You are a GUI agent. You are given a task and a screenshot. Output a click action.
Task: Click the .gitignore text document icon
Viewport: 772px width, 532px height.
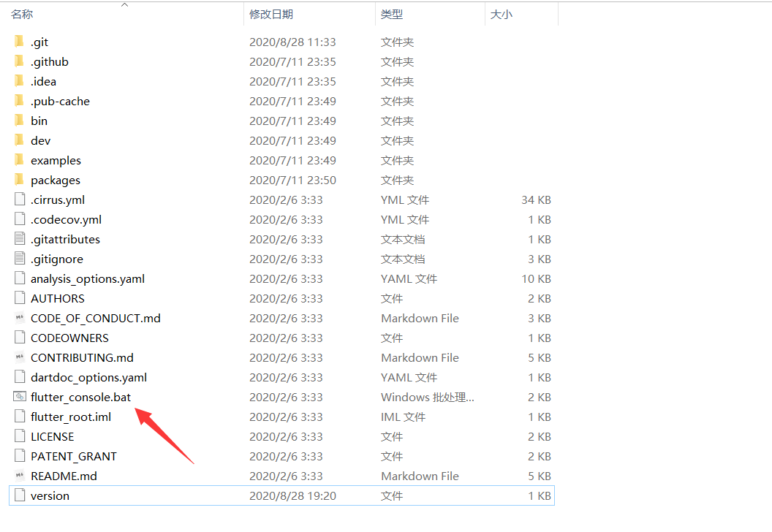click(20, 259)
